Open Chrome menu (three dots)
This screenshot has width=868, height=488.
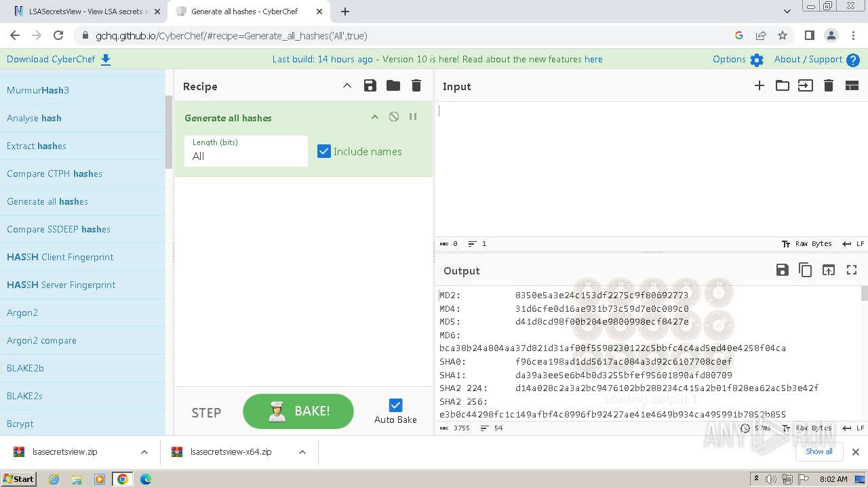click(853, 36)
